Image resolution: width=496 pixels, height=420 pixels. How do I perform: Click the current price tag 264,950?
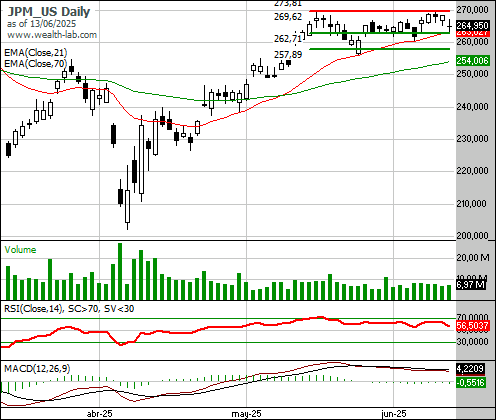(473, 25)
